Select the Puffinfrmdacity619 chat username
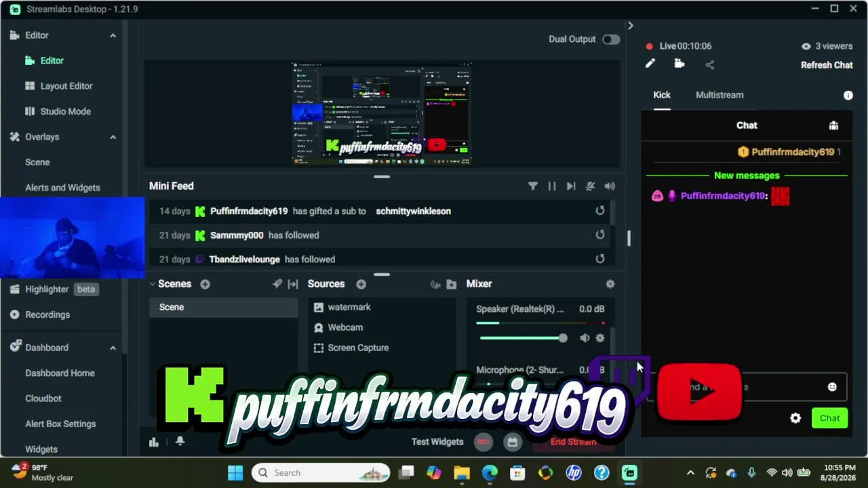The height and width of the screenshot is (488, 868). [x=722, y=196]
